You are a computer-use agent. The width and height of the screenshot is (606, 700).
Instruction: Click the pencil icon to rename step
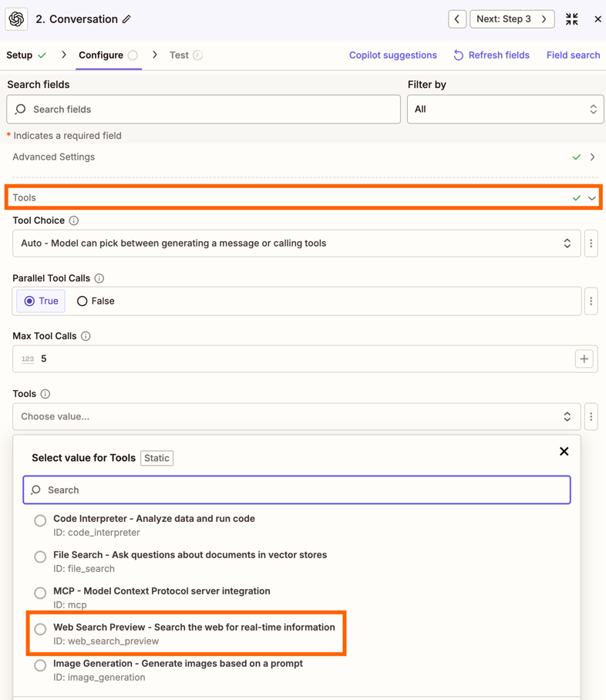(126, 19)
